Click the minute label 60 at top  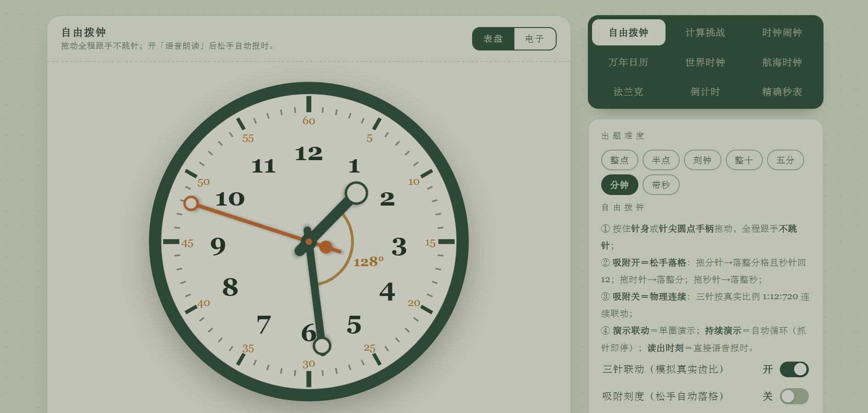309,121
